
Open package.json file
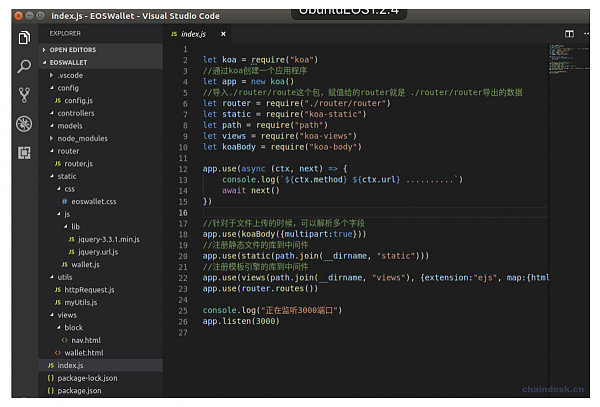tap(101, 391)
